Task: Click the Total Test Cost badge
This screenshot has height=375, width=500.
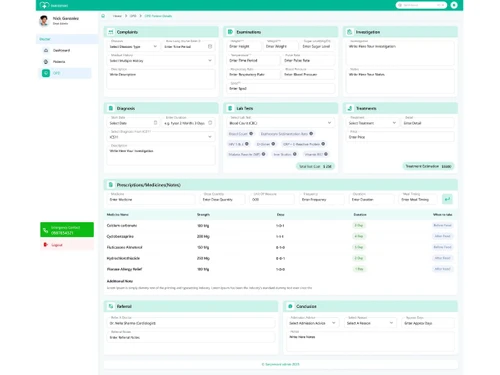Action: [x=315, y=166]
